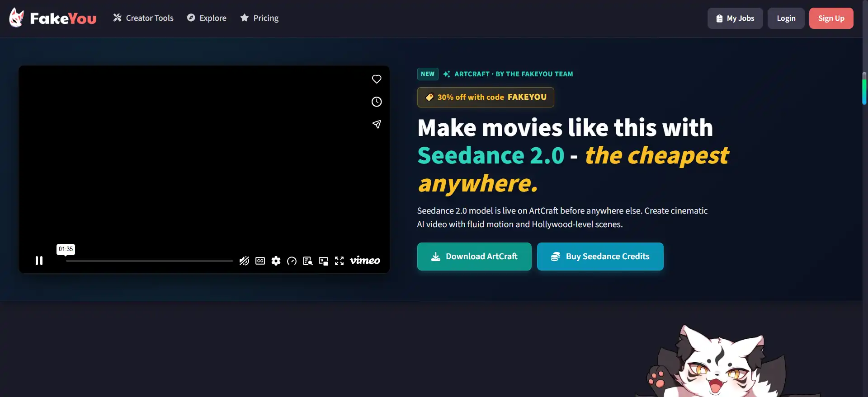Toggle closed captions with CC button
The image size is (868, 397).
coord(260,261)
